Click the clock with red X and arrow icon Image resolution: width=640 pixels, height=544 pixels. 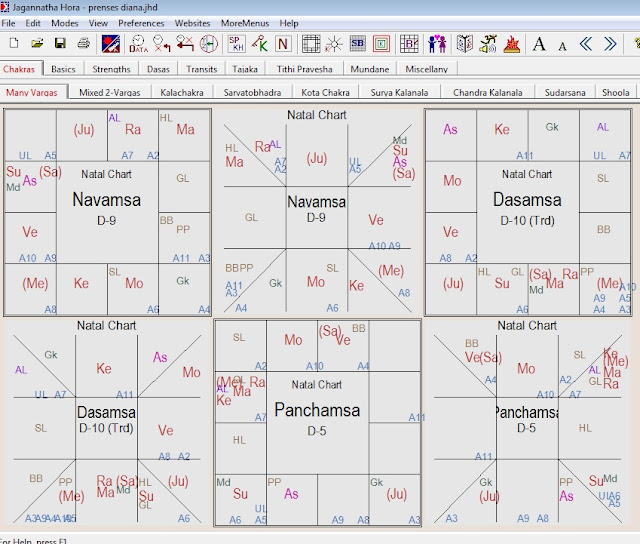click(162, 44)
